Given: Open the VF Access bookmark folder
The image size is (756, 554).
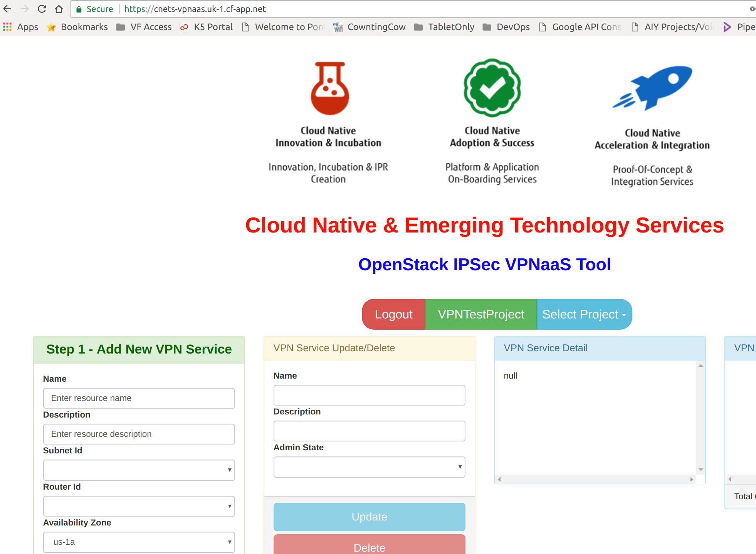Looking at the screenshot, I should [144, 27].
